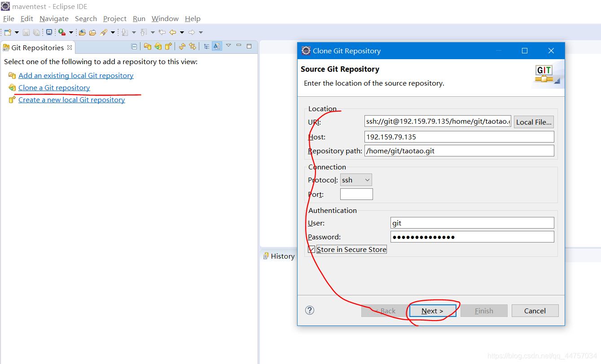Screen dimensions: 601x364
Task: Focus the Host input field
Action: [459, 137]
